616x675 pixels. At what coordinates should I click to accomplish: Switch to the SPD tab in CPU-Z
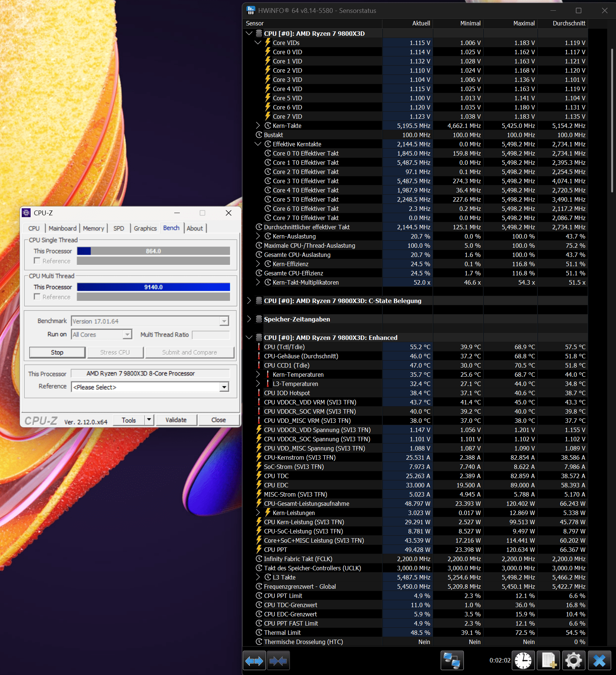tap(119, 228)
